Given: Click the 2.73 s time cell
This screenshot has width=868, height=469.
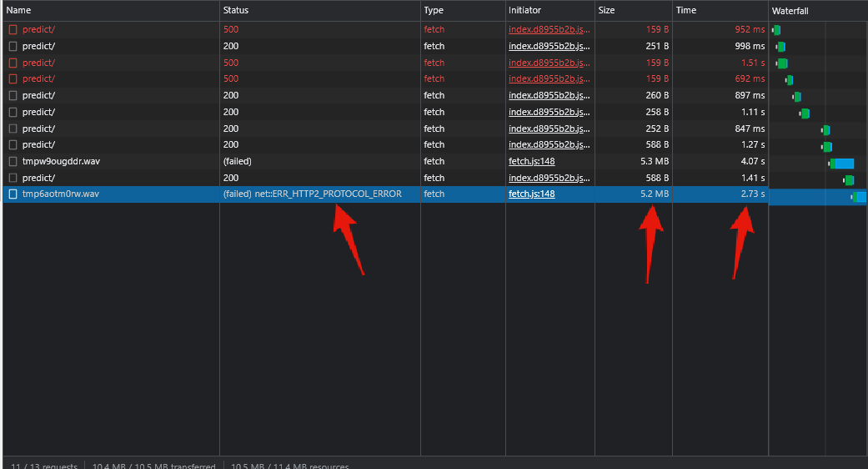Looking at the screenshot, I should point(753,194).
